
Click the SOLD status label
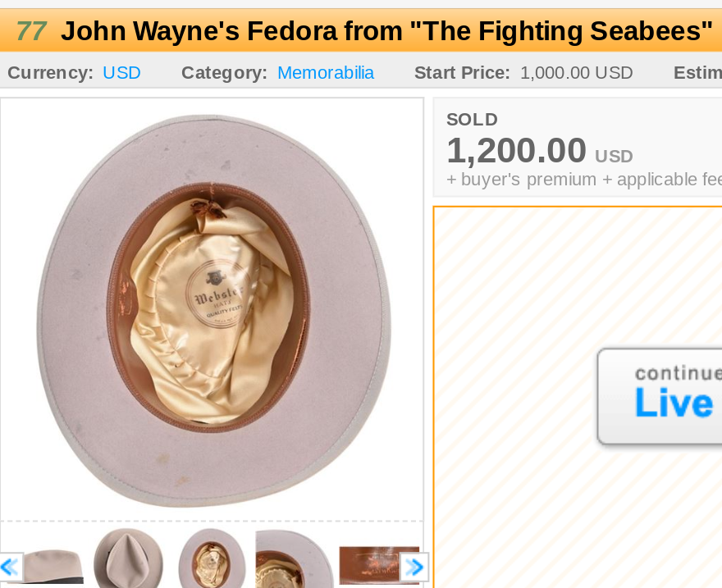click(472, 120)
